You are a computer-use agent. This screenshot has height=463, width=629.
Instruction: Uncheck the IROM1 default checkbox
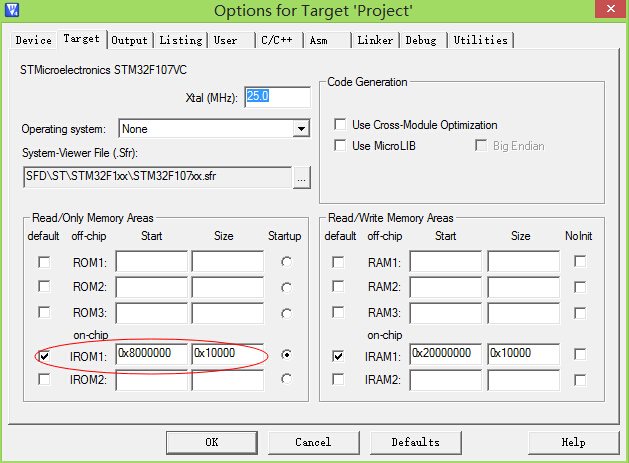click(44, 356)
